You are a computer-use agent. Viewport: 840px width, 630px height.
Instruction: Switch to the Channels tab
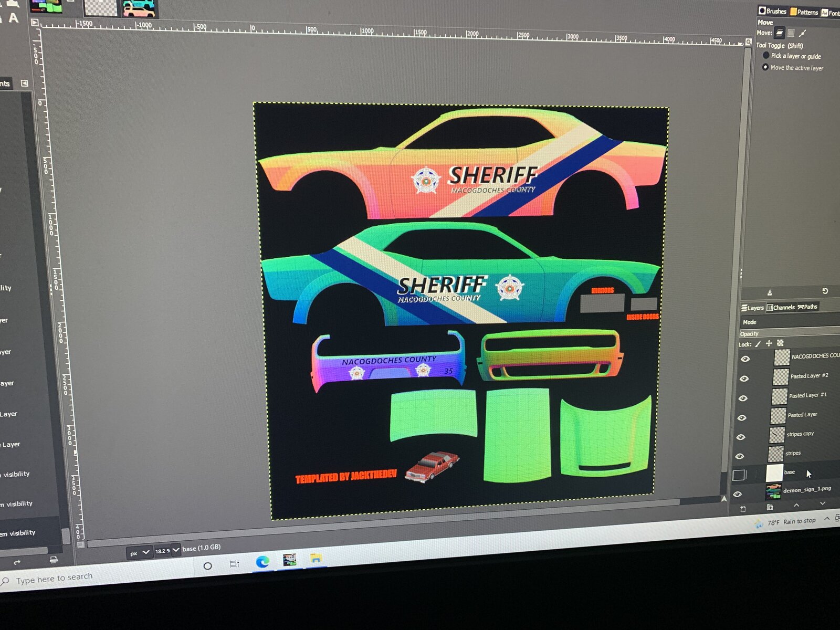pos(781,307)
